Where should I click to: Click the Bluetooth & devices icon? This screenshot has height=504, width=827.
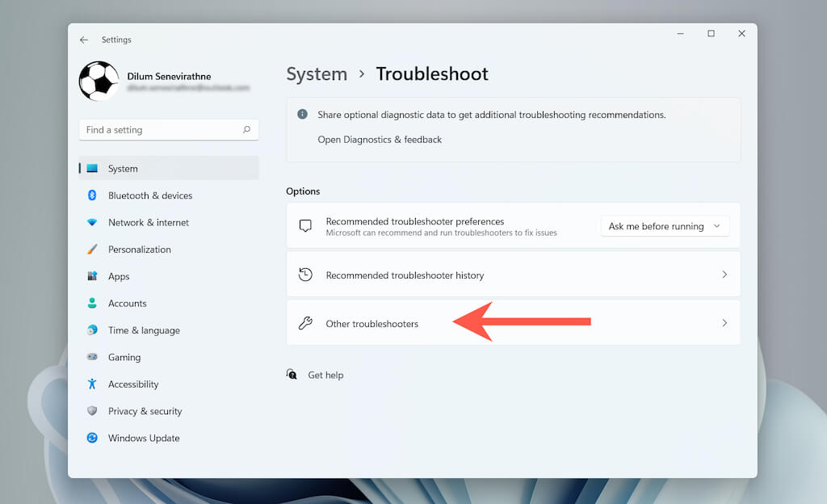click(92, 195)
